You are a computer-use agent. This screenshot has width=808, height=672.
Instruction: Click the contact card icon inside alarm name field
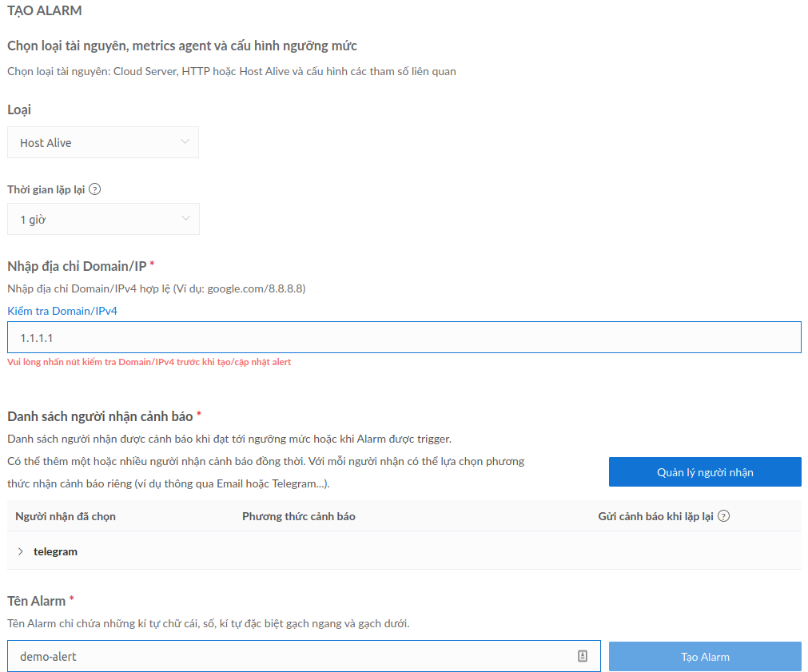[x=583, y=656]
